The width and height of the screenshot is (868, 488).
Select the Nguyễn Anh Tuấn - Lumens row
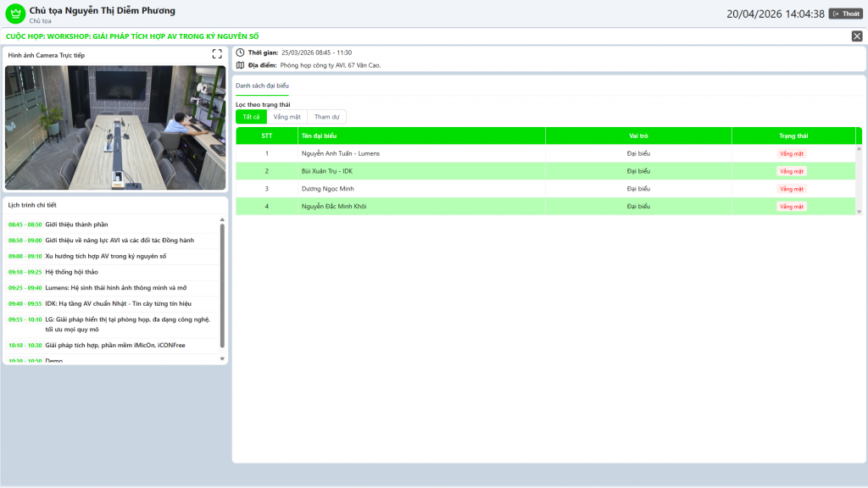click(x=341, y=153)
